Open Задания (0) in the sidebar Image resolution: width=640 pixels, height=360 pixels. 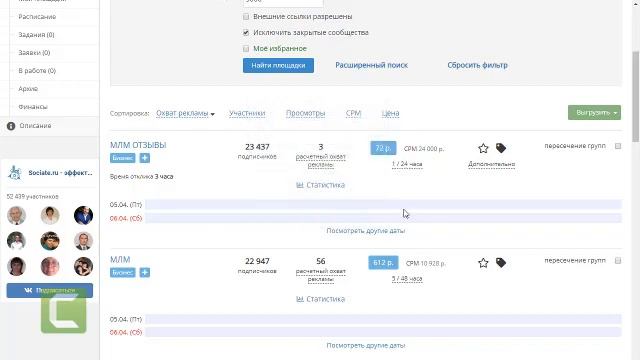pyautogui.click(x=36, y=35)
